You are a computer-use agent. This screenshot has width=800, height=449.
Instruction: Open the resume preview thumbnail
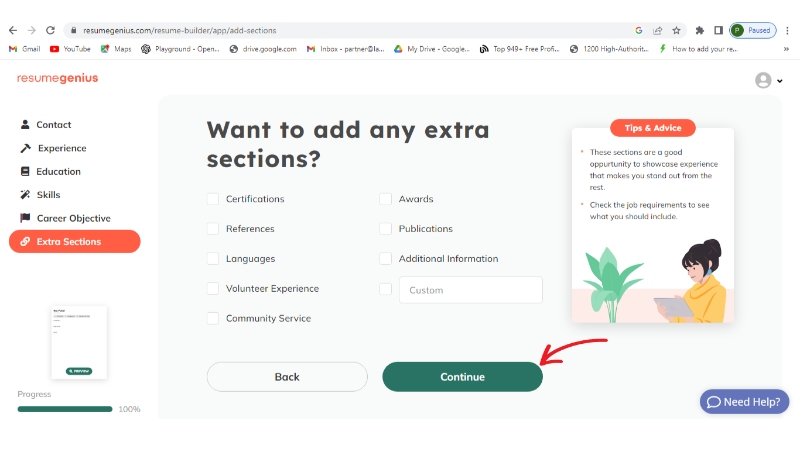[79, 343]
